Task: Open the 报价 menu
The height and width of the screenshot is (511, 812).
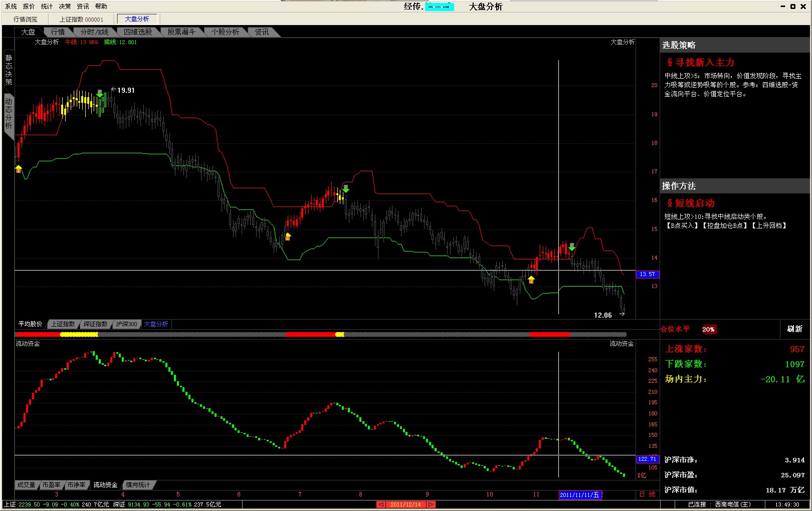Action: point(29,7)
